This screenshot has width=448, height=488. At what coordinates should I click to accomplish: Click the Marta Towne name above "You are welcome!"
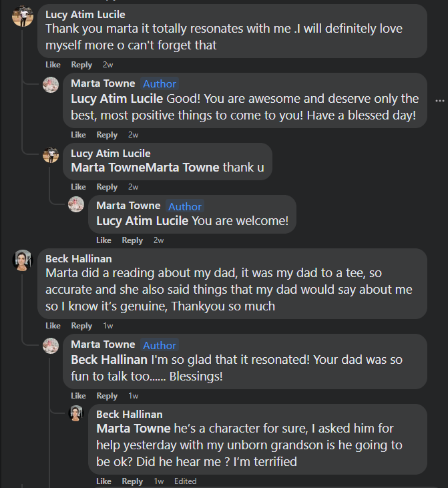click(128, 206)
